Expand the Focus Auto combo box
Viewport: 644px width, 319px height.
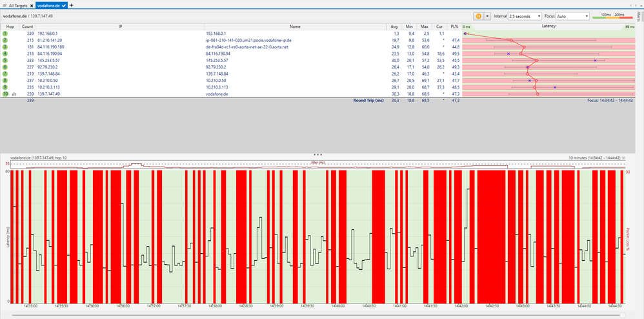point(572,15)
